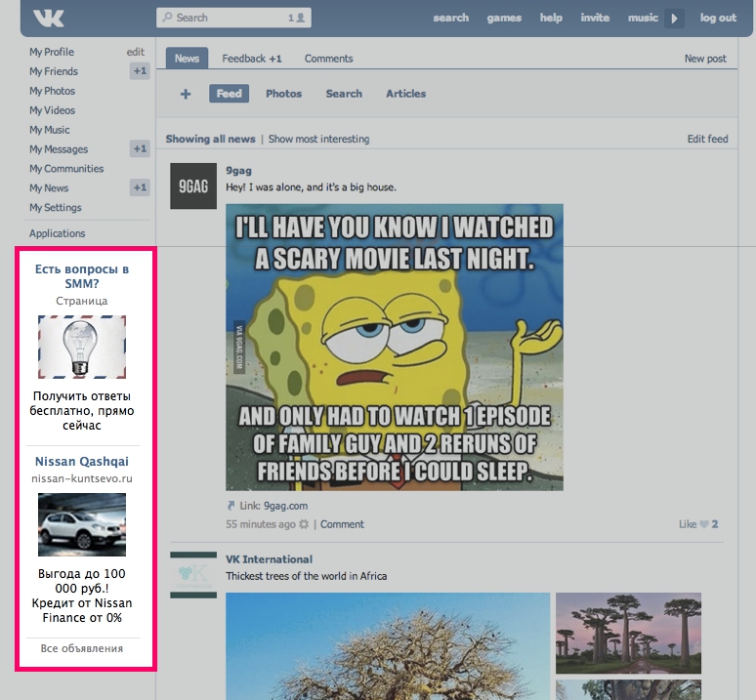This screenshot has height=700, width=756.
Task: Open the Есть вопросы в SMM? ad title
Action: point(82,276)
